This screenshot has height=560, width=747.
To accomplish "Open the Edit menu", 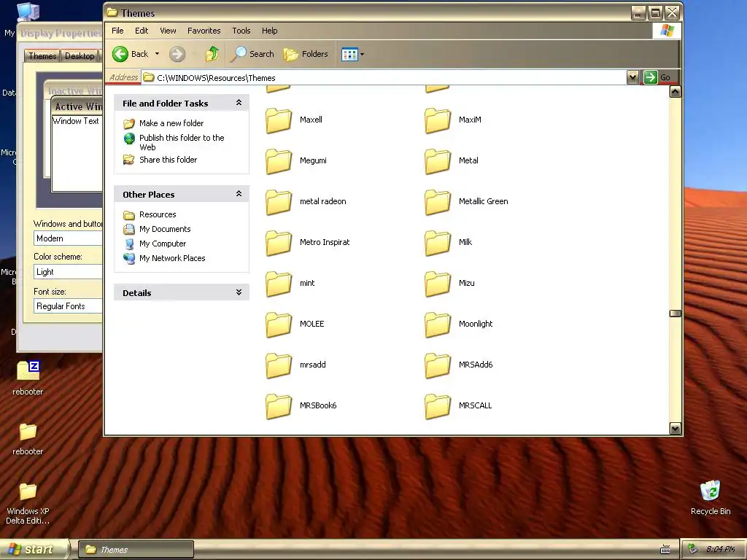I will [x=142, y=31].
